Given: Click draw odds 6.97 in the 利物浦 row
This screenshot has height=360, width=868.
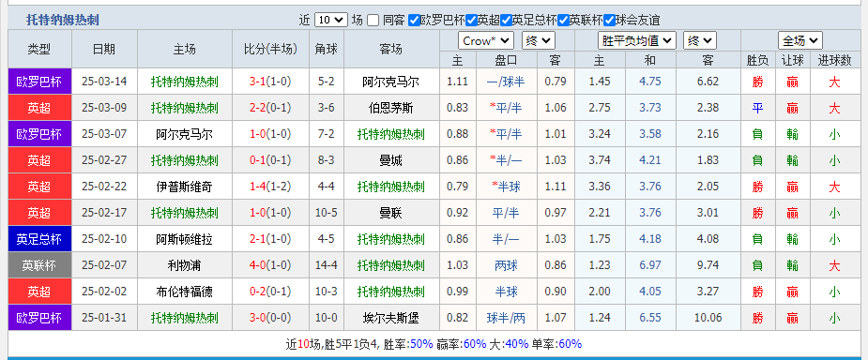Looking at the screenshot, I should pyautogui.click(x=650, y=266).
